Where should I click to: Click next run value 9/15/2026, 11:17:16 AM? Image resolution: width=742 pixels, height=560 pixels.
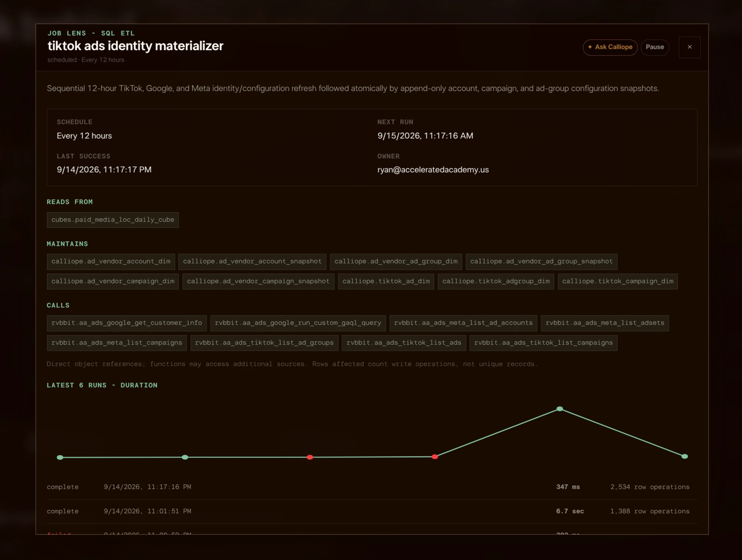point(425,136)
